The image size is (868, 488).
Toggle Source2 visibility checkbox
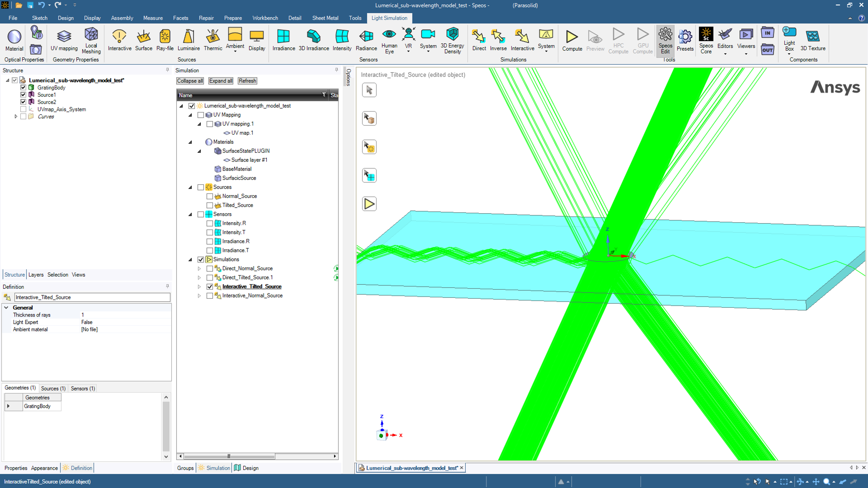(x=23, y=102)
